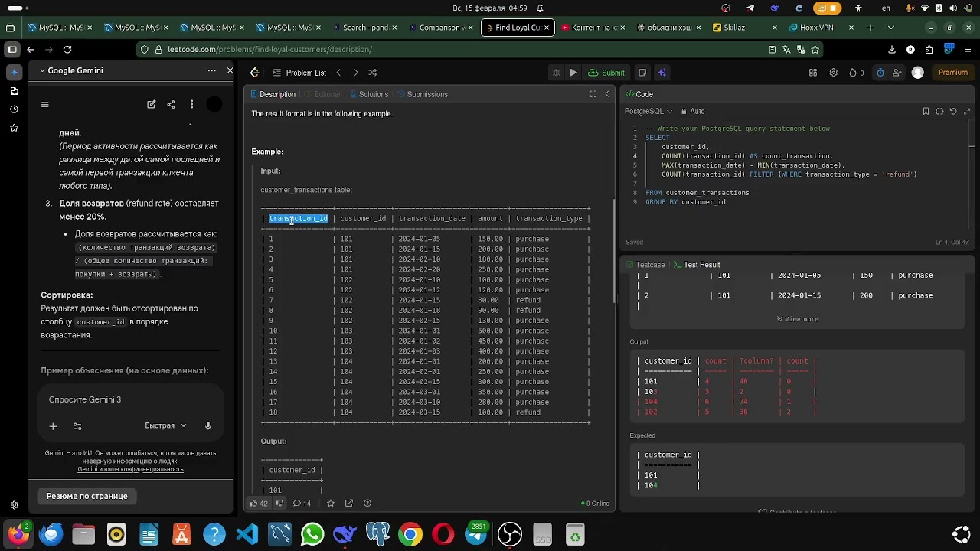Go to the previous problem arrow
Image resolution: width=980 pixels, height=551 pixels.
click(x=338, y=73)
